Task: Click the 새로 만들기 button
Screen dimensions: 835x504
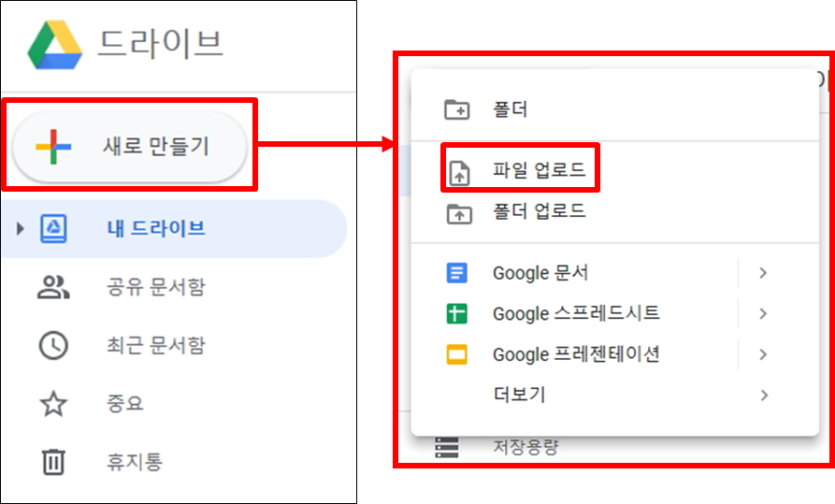Action: point(129,146)
